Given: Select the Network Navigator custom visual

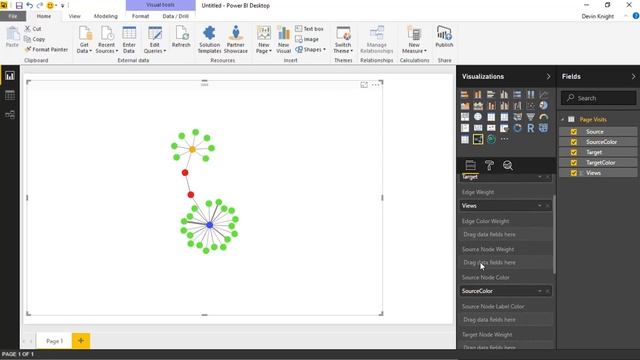Looking at the screenshot, I should tap(478, 140).
